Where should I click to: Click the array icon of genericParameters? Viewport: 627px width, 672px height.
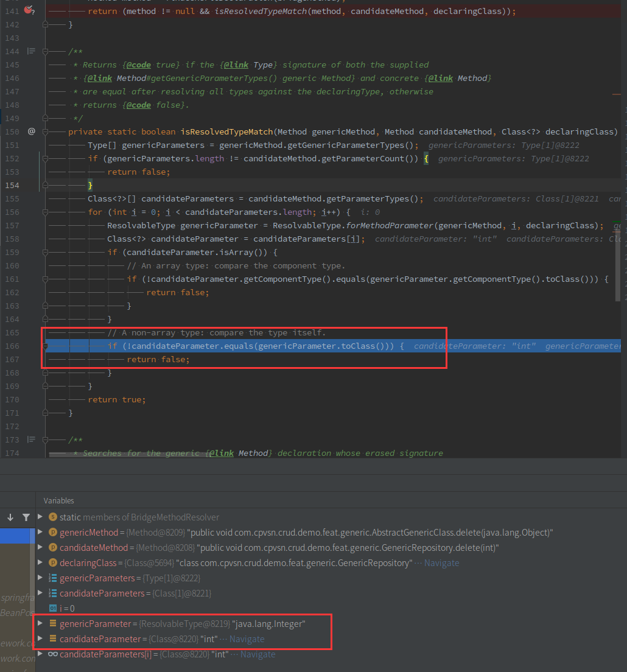[53, 578]
